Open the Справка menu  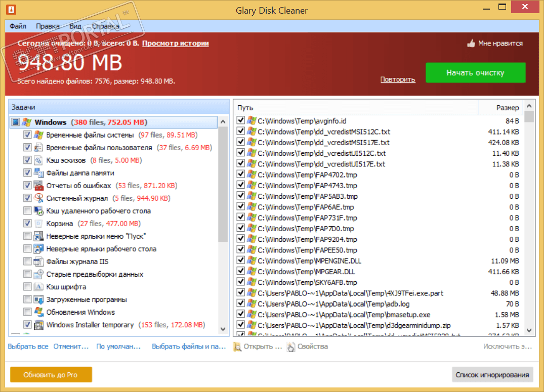105,26
